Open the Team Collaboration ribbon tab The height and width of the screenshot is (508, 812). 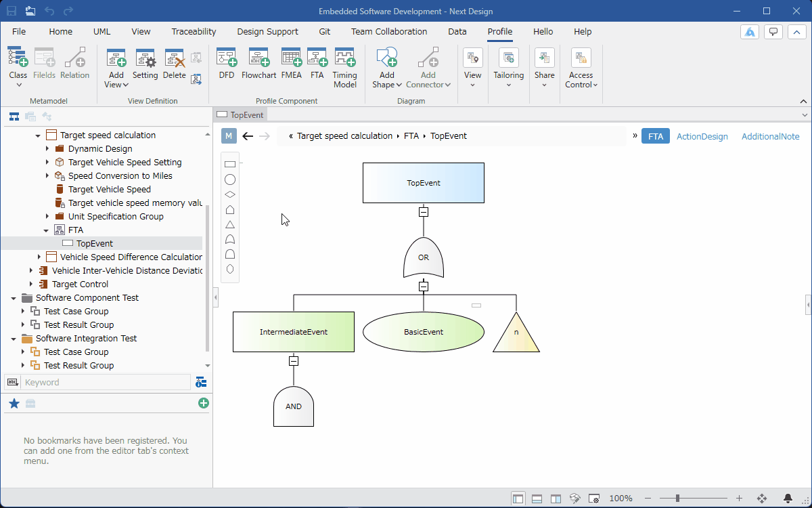(389, 31)
